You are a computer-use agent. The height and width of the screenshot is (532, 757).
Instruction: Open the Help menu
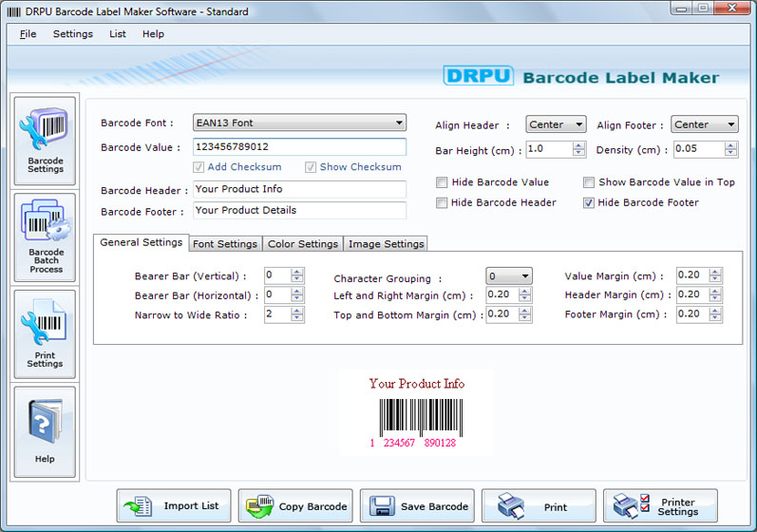(x=153, y=34)
